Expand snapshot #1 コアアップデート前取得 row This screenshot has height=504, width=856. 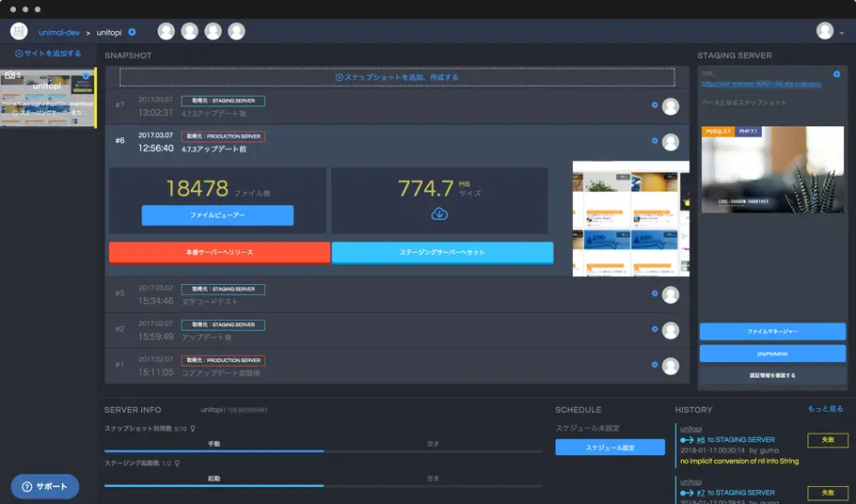pos(376,365)
